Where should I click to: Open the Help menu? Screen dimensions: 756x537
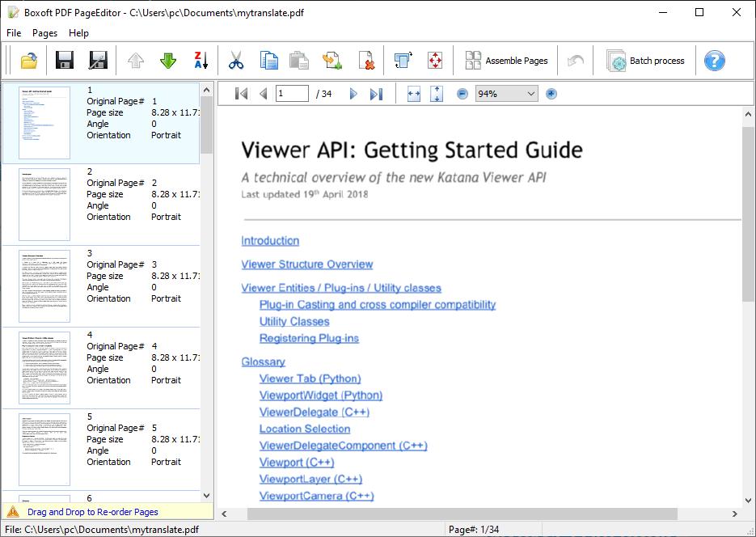click(78, 33)
